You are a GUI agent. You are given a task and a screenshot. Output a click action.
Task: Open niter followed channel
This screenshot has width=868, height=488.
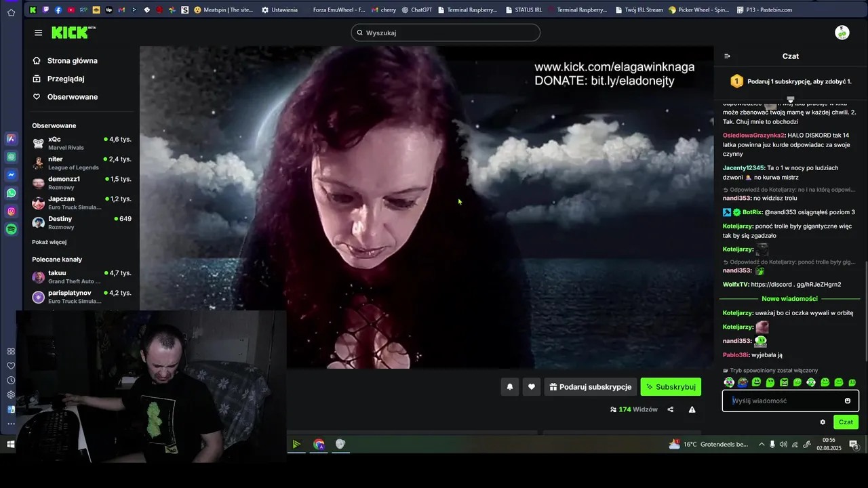(81, 163)
